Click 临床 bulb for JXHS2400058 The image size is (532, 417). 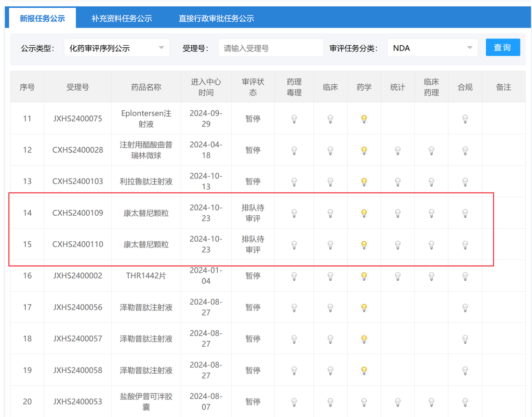coord(330,371)
